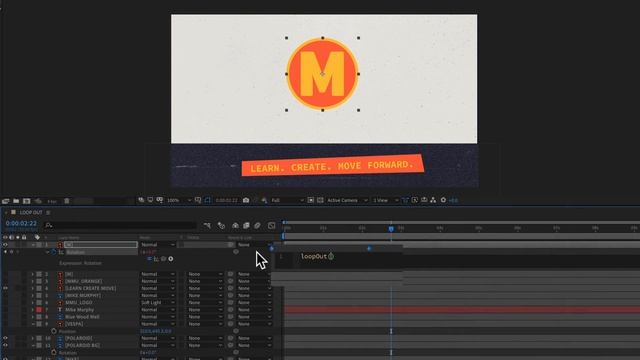Toggle visibility eye of POLAROID layer

(x=5, y=338)
